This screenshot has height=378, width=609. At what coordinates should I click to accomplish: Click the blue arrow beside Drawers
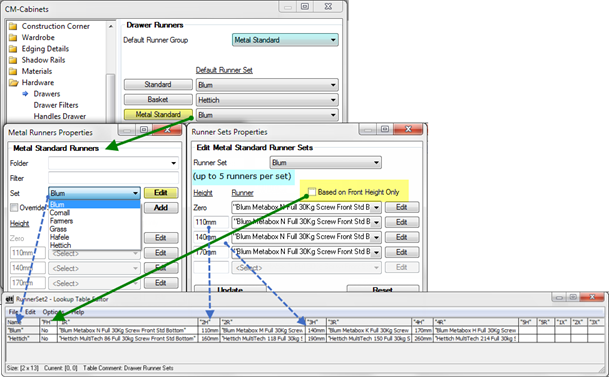(x=25, y=94)
